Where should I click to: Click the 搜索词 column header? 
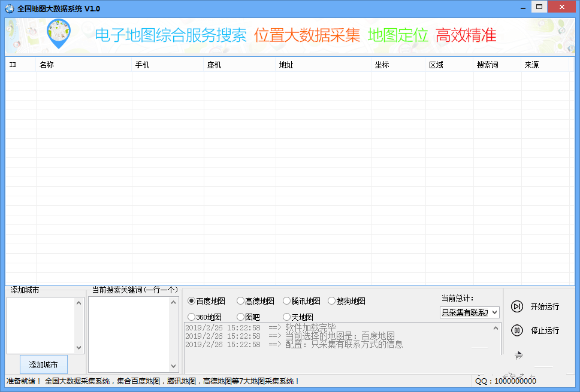click(x=497, y=65)
